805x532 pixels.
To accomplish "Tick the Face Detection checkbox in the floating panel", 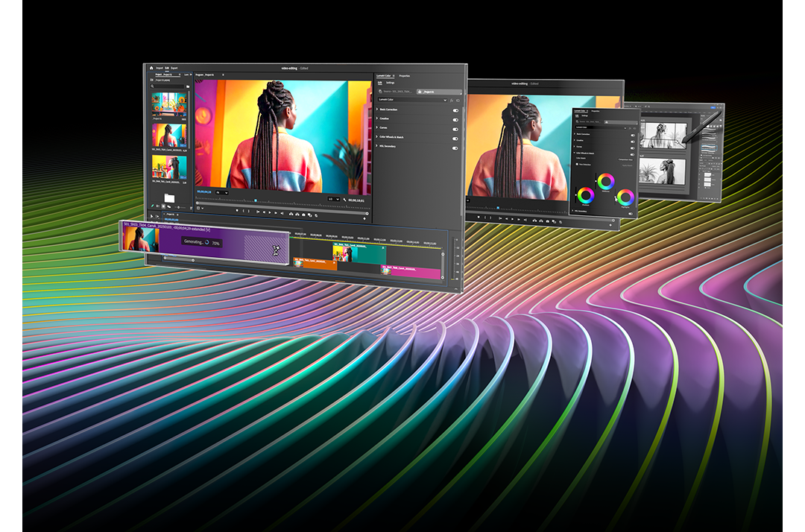I will 576,164.
